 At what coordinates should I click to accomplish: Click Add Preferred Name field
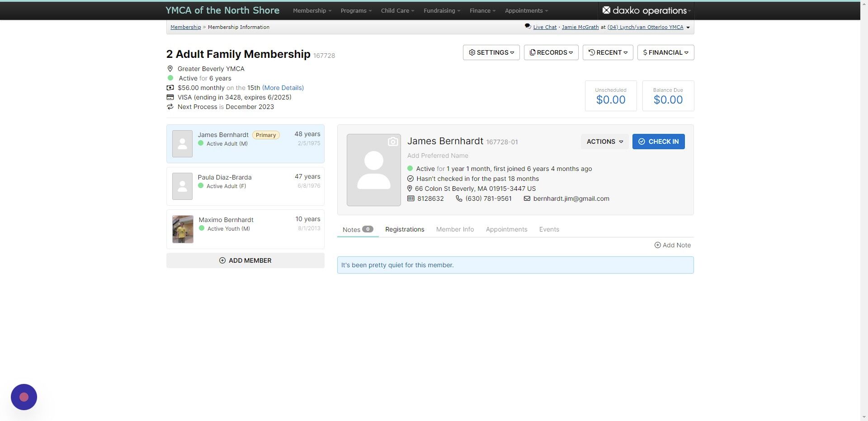coord(438,156)
